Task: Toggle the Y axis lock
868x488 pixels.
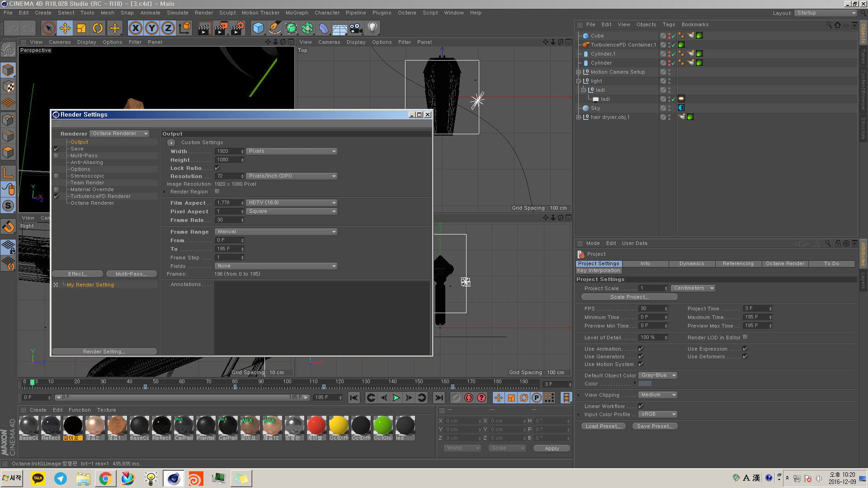Action: 152,28
